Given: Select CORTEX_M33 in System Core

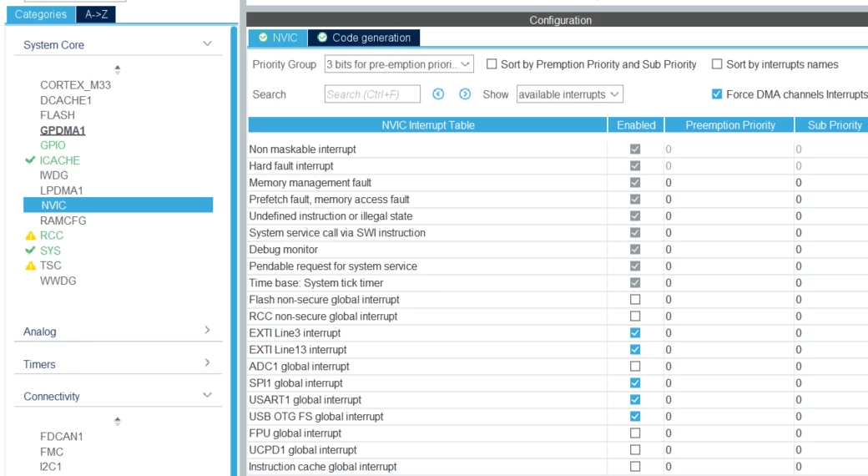Looking at the screenshot, I should click(75, 85).
